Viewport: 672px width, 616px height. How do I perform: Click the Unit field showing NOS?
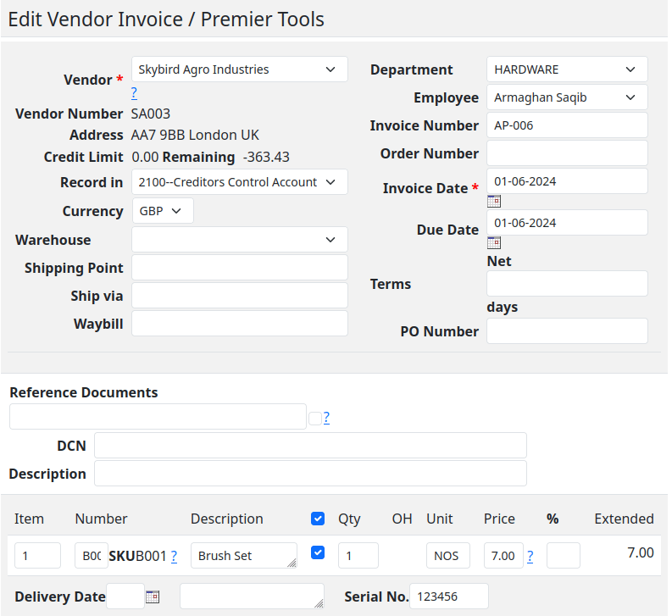coord(447,556)
